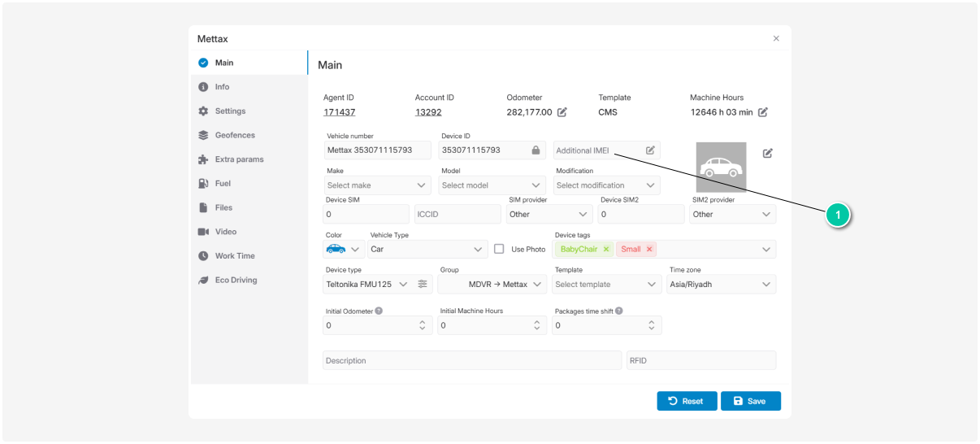Remove the BabyChair tag
The height and width of the screenshot is (444, 980).
point(606,250)
